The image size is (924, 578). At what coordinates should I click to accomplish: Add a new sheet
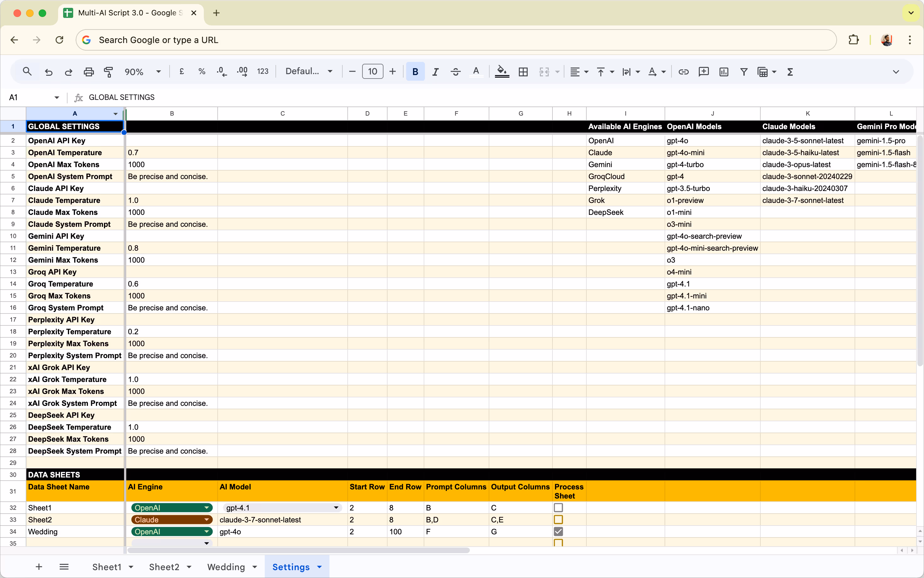pyautogui.click(x=39, y=566)
